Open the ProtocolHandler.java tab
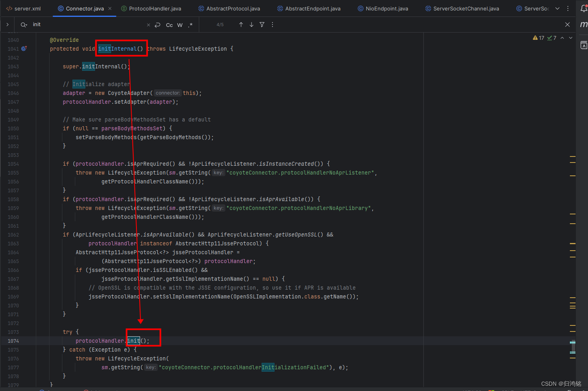The height and width of the screenshot is (391, 588). tap(151, 8)
